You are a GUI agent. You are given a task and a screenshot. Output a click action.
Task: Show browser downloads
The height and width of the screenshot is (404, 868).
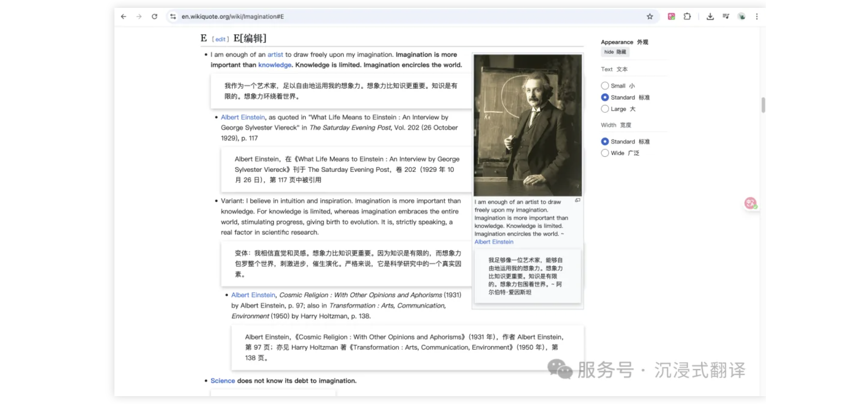click(x=710, y=16)
